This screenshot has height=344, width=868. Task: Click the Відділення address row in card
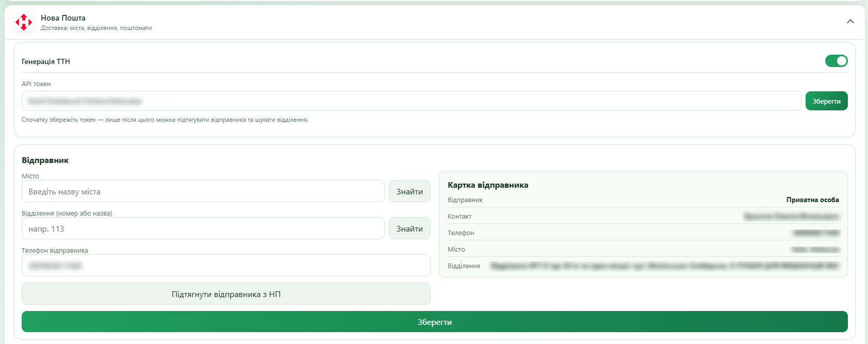(643, 266)
